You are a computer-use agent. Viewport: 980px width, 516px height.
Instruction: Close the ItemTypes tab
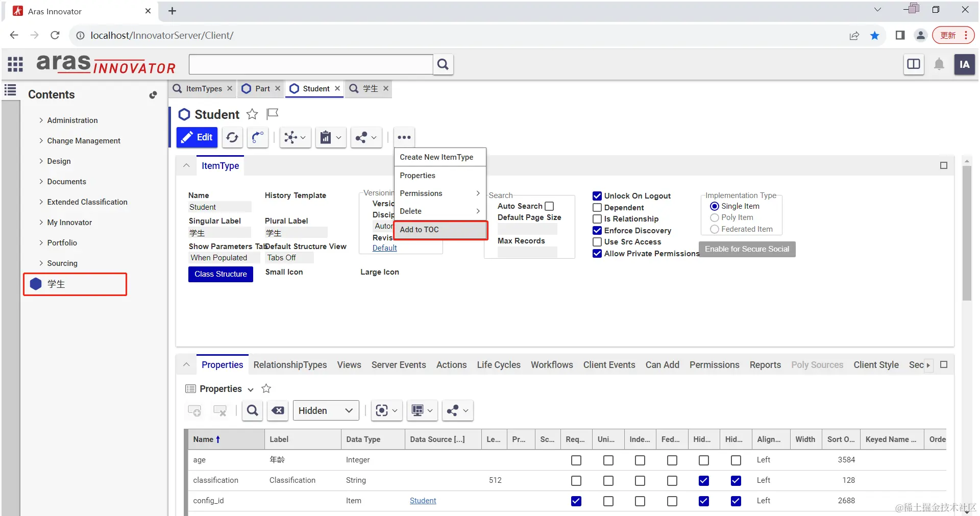(230, 88)
